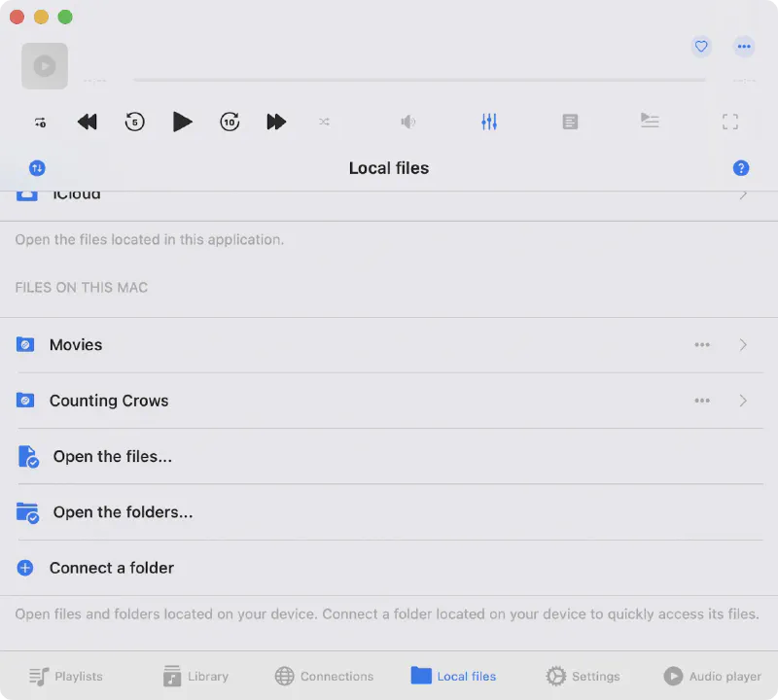Show the lyrics panel
The width and height of the screenshot is (778, 700).
(570, 122)
